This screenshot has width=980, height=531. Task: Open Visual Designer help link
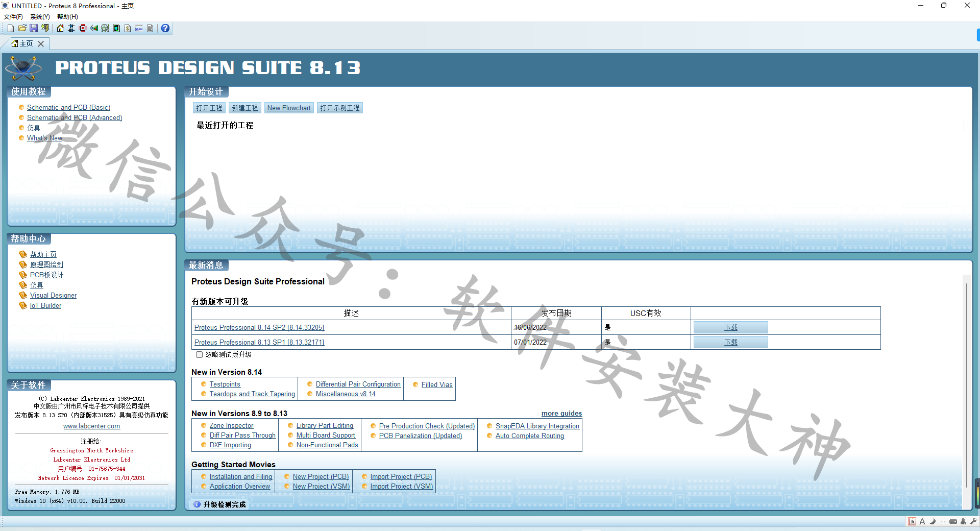(x=53, y=295)
